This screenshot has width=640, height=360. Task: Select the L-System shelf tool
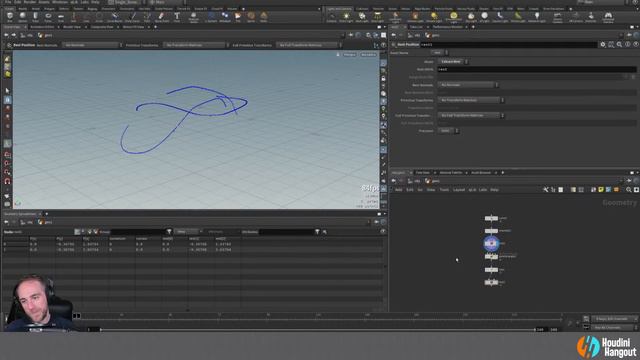[x=211, y=17]
